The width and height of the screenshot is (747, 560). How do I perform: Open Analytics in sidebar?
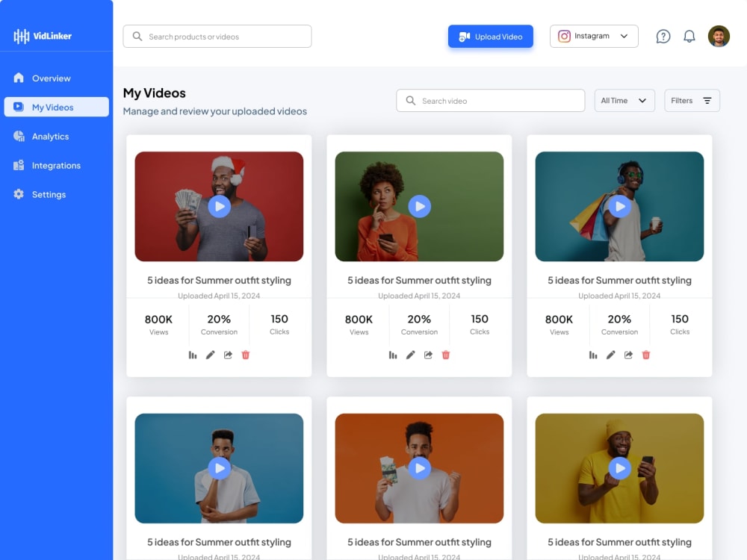point(56,137)
